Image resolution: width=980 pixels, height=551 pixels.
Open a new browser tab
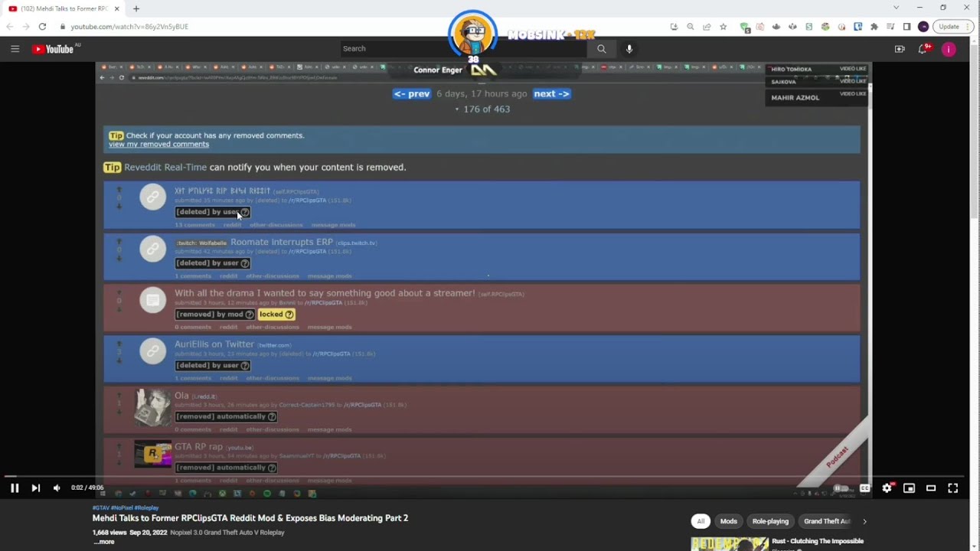[x=136, y=8]
